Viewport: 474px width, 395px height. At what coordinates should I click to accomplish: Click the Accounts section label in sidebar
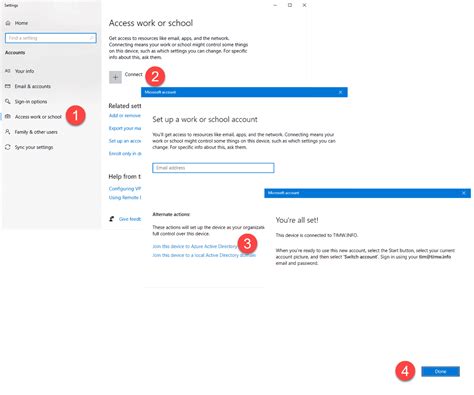(15, 53)
